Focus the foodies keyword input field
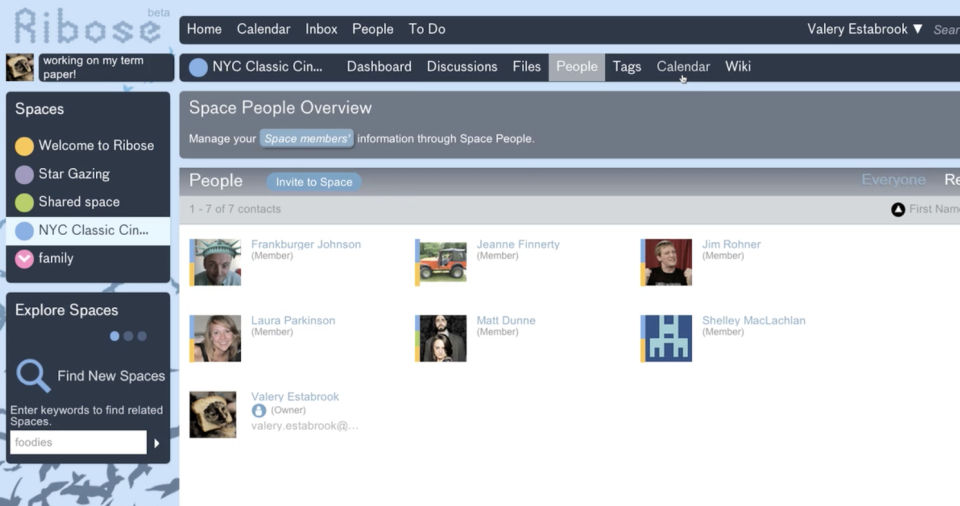Image resolution: width=960 pixels, height=506 pixels. tap(78, 442)
